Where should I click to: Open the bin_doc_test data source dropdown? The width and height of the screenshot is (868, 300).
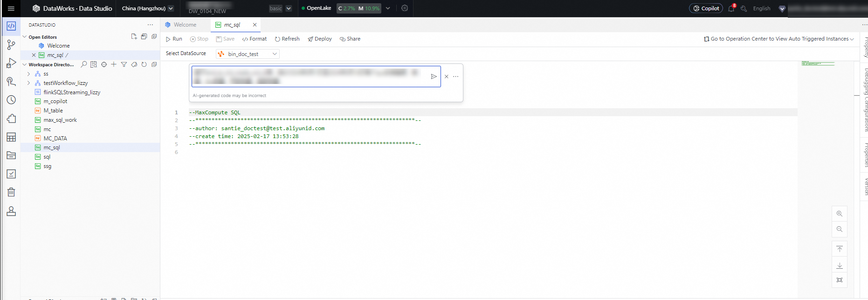click(x=248, y=54)
